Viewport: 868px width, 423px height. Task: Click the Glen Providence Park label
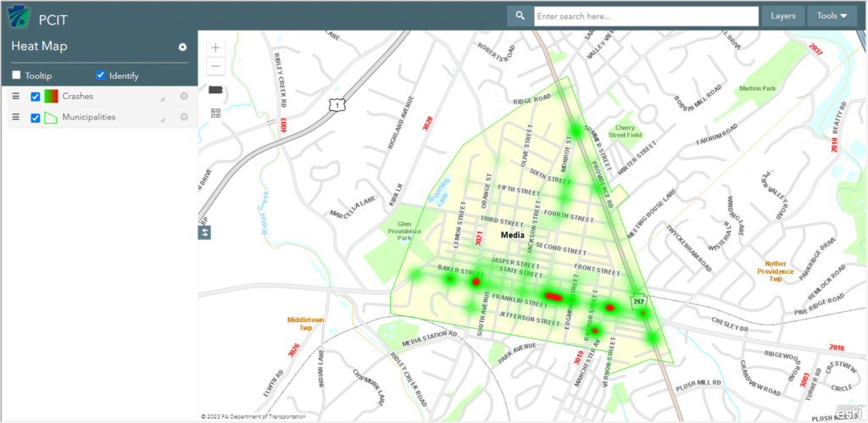(404, 231)
